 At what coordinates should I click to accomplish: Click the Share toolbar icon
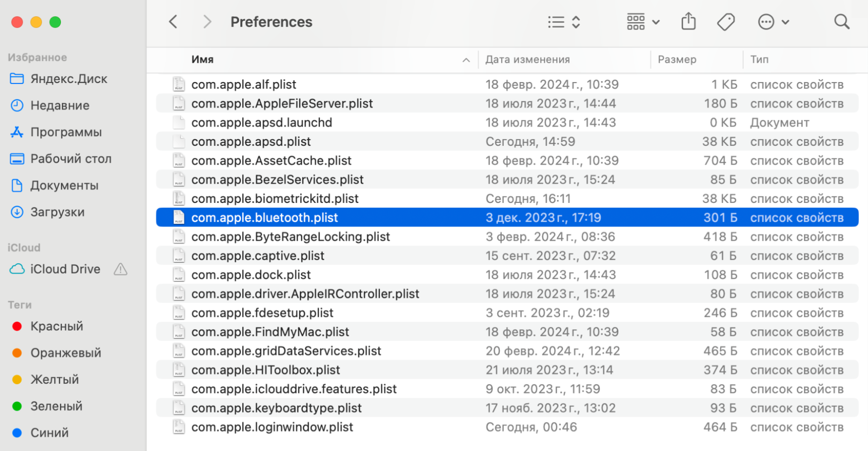pyautogui.click(x=689, y=21)
